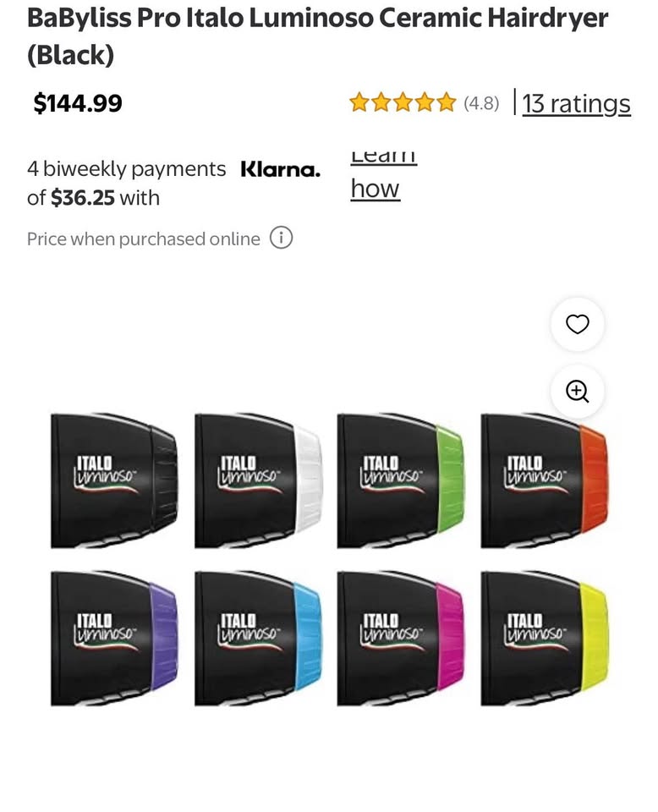Select the pink-capped hairdryer image
658x812 pixels.
pyautogui.click(x=401, y=638)
